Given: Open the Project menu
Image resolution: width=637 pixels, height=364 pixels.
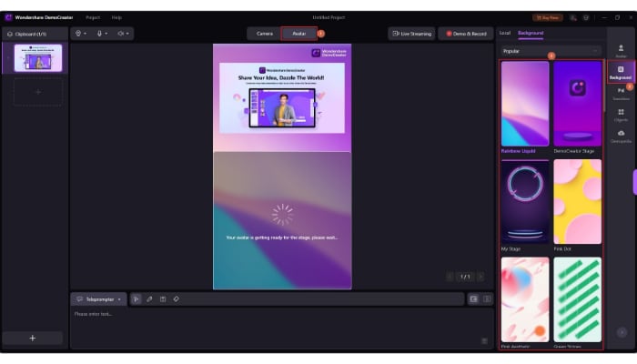Looking at the screenshot, I should point(93,17).
